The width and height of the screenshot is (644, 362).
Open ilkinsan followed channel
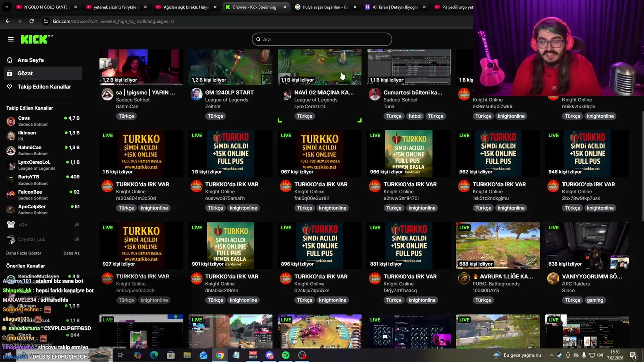(43, 136)
